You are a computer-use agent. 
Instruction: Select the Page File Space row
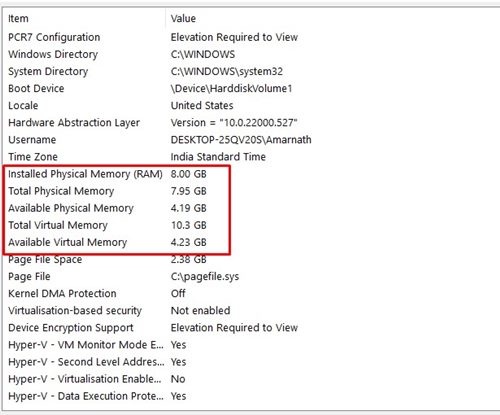point(251,259)
